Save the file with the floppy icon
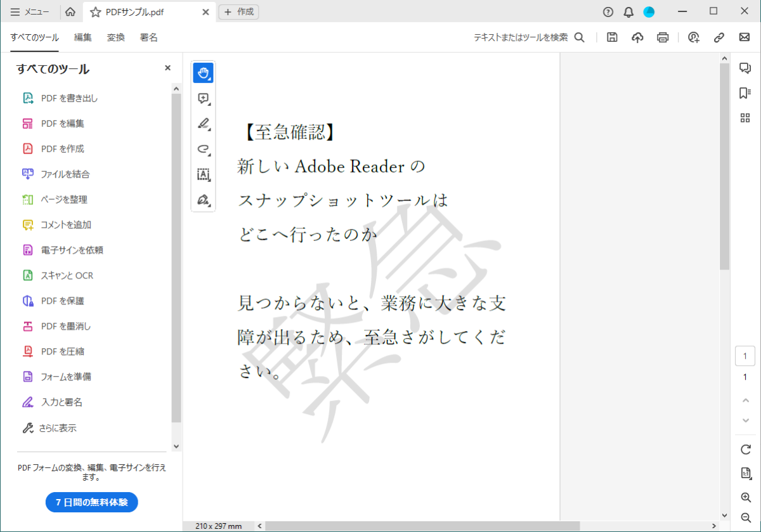 click(612, 37)
